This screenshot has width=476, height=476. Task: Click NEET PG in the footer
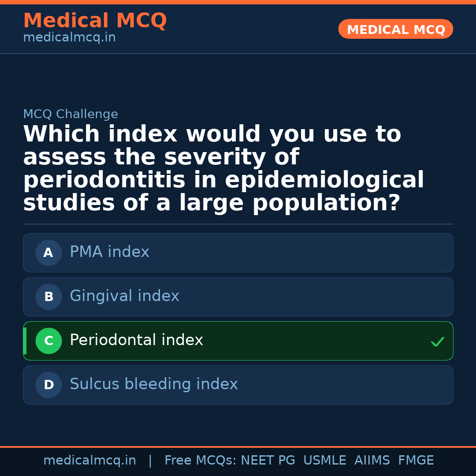click(x=268, y=461)
